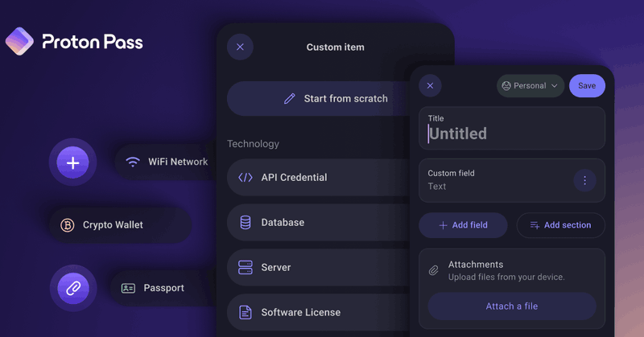Viewport: 644px width, 337px height.
Task: Click the code brackets icon for API Credential
Action: (246, 177)
